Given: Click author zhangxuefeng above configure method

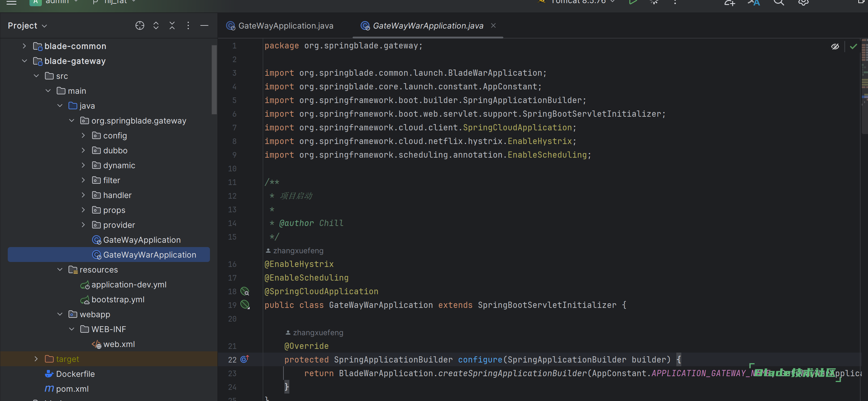Looking at the screenshot, I should (314, 332).
